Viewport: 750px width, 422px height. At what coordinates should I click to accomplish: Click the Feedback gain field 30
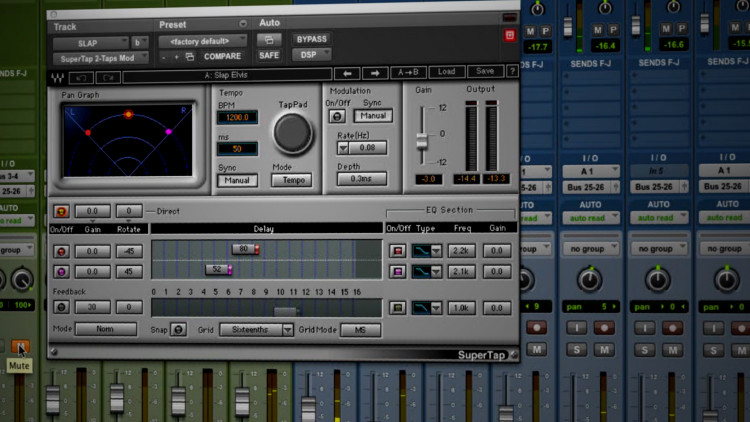92,307
